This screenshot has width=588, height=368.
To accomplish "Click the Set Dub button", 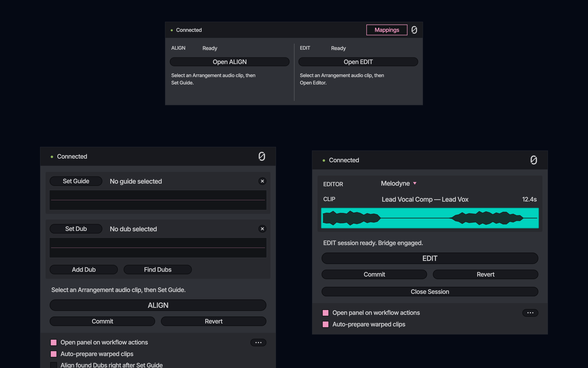I will 76,229.
